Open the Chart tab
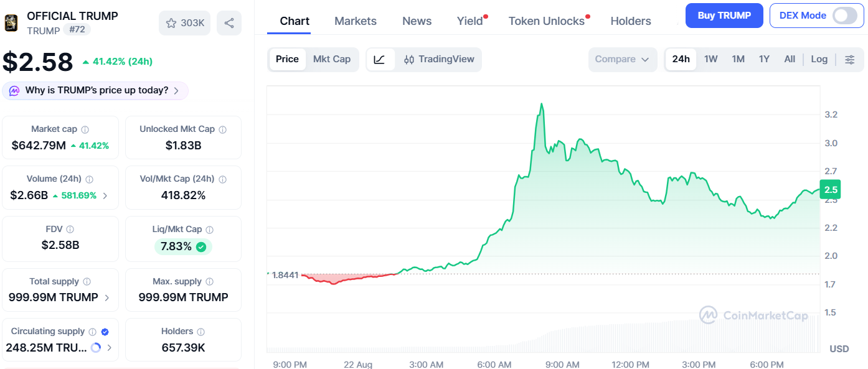This screenshot has width=868, height=369. click(295, 21)
